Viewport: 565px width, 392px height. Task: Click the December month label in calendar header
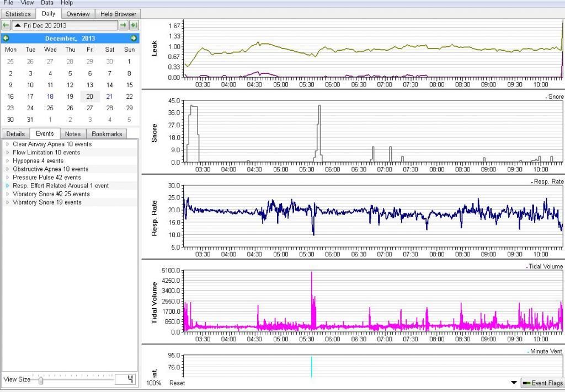tap(61, 38)
